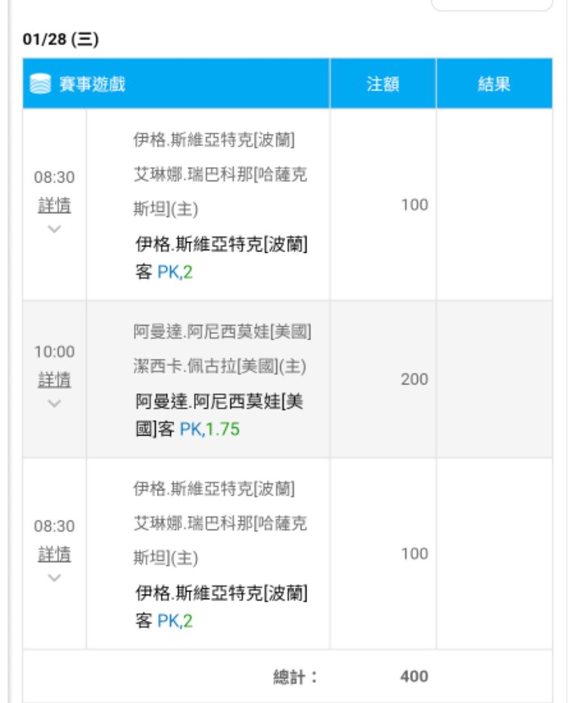Expand the chevron under 10:00 row's 詳情
Image resolution: width=588 pixels, height=703 pixels.
coord(54,403)
